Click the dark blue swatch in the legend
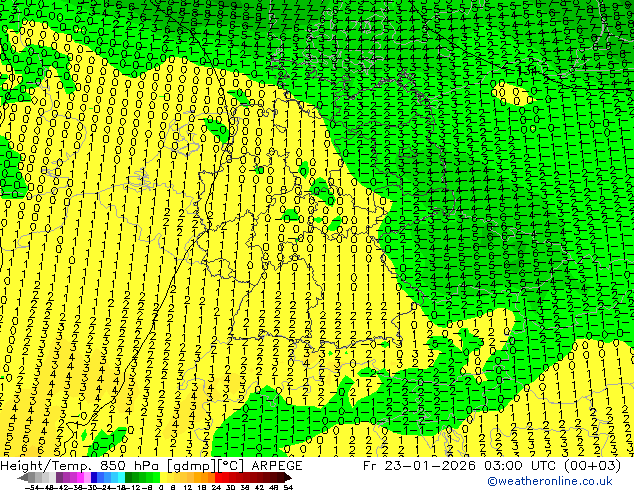Image resolution: width=634 pixels, height=490 pixels. (x=94, y=477)
